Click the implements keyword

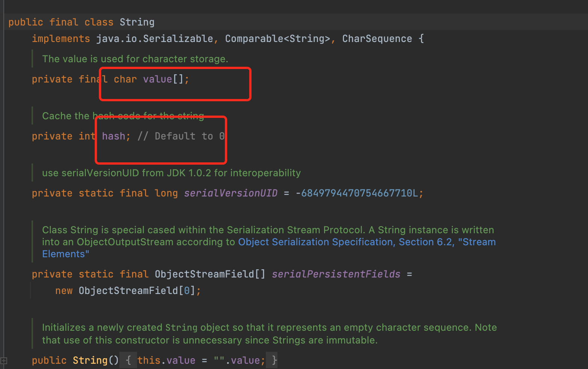tap(61, 39)
